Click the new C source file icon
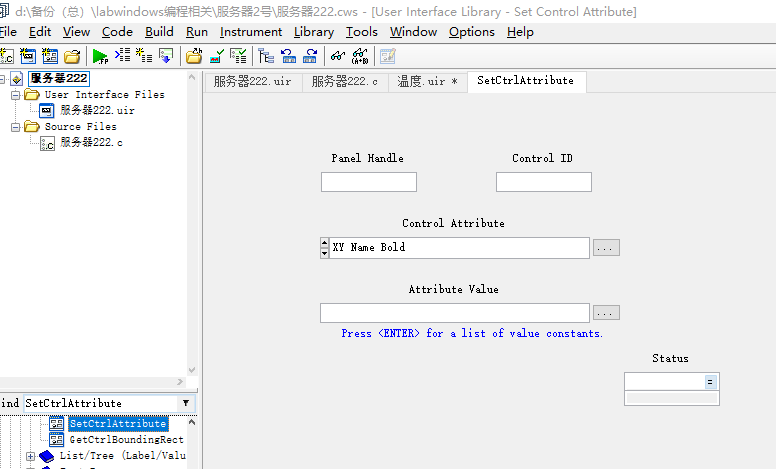This screenshot has height=469, width=776. point(6,56)
